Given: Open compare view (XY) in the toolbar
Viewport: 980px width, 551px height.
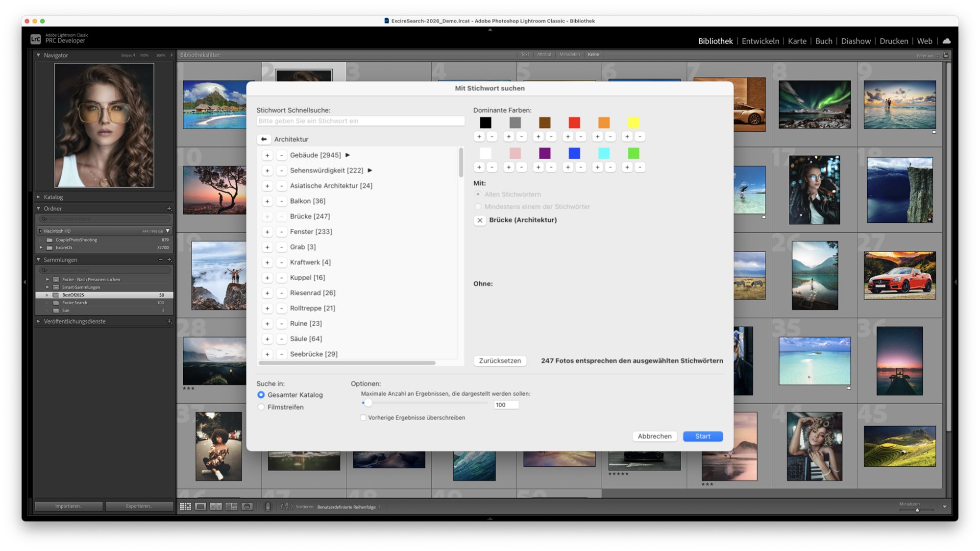Looking at the screenshot, I should 216,507.
